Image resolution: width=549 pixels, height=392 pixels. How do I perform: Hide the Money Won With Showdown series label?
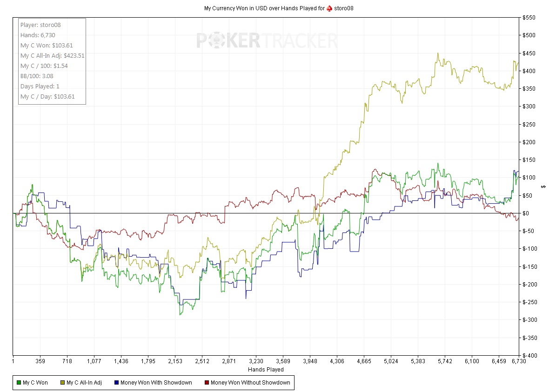[x=156, y=383]
